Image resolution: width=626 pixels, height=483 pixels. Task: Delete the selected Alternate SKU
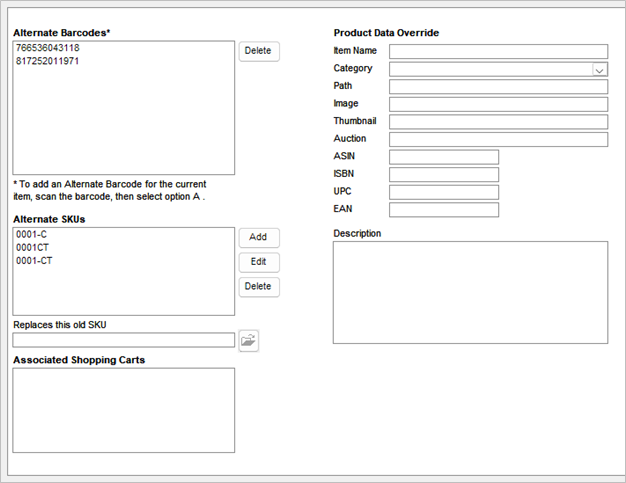pyautogui.click(x=258, y=287)
